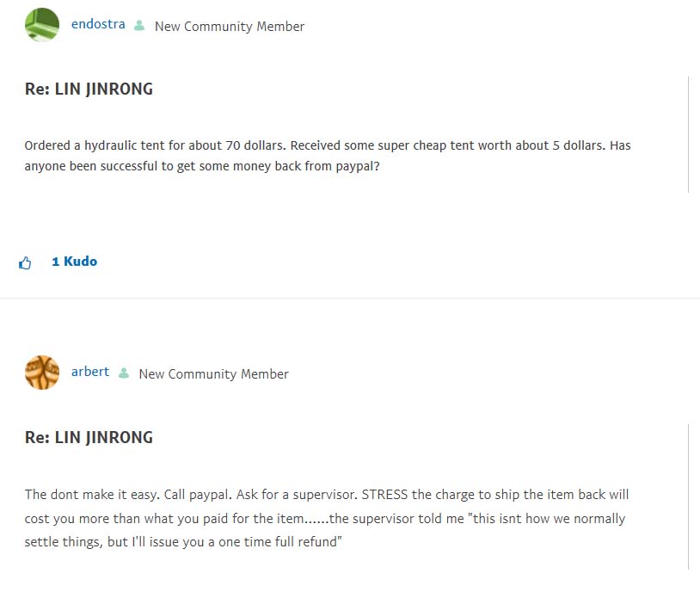This screenshot has width=700, height=598.
Task: Click endostra's New Community Member rank label
Action: pos(230,27)
